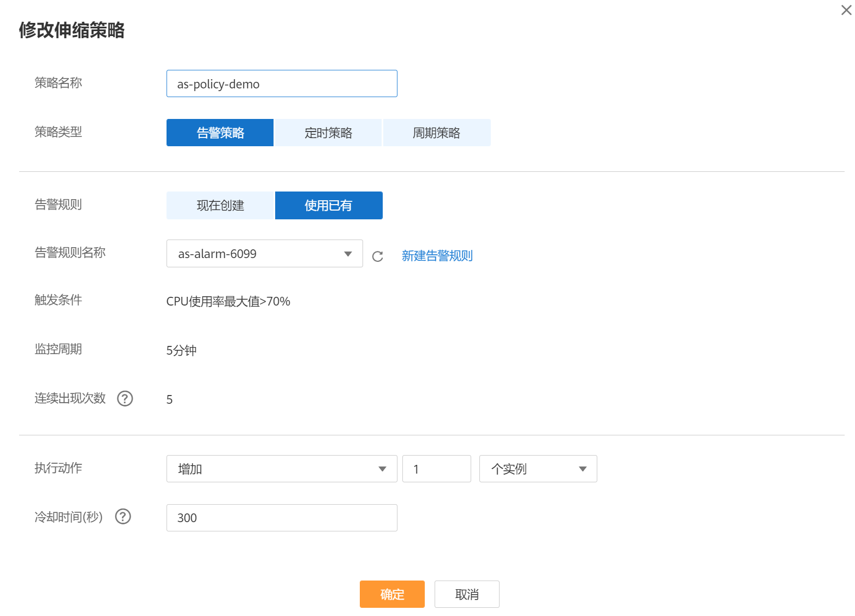Click the instance count field showing 1
The height and width of the screenshot is (616, 855).
436,469
